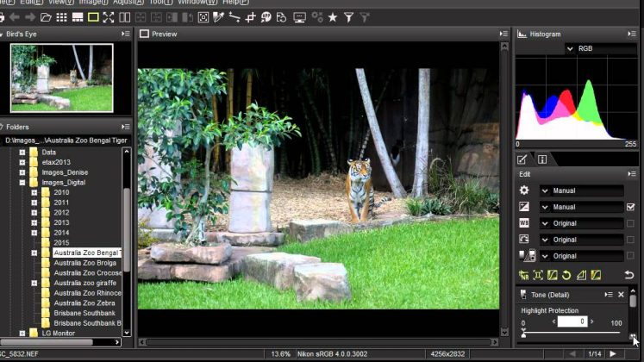Viewport: 644px width, 362px height.
Task: Expand the Australia zoo giraffe folder
Action: (34, 284)
